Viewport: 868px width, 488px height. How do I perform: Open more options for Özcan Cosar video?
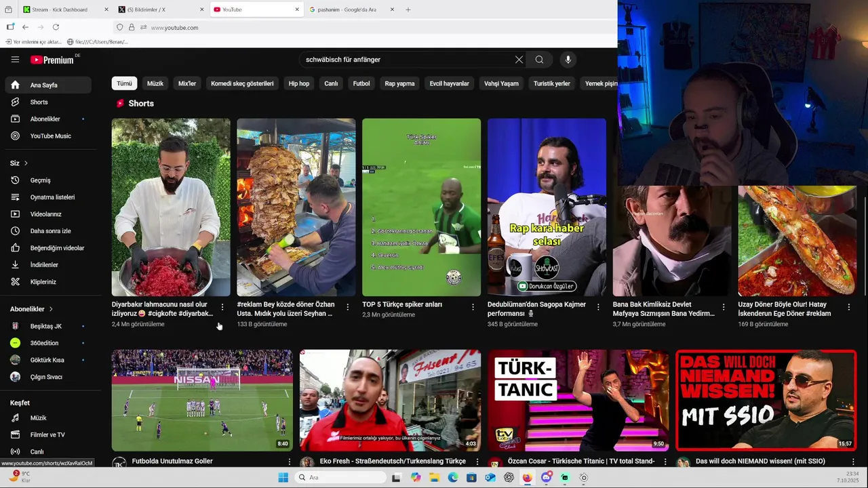[665, 462]
